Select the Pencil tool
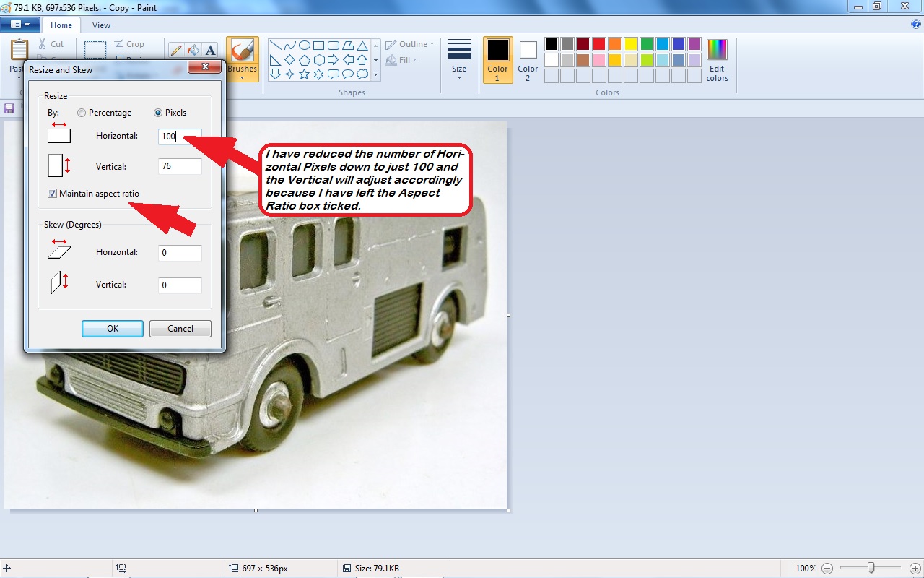 pos(175,50)
